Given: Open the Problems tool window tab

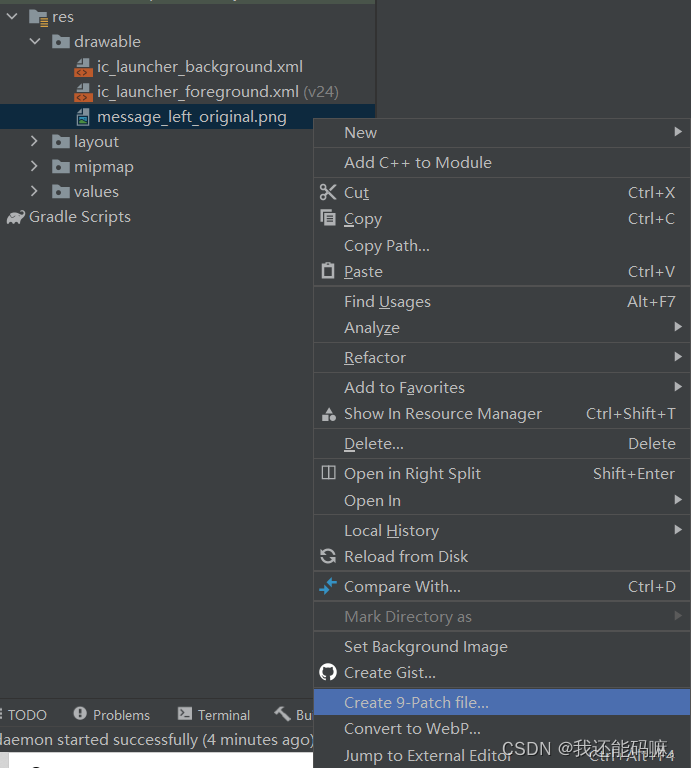Looking at the screenshot, I should (x=112, y=715).
